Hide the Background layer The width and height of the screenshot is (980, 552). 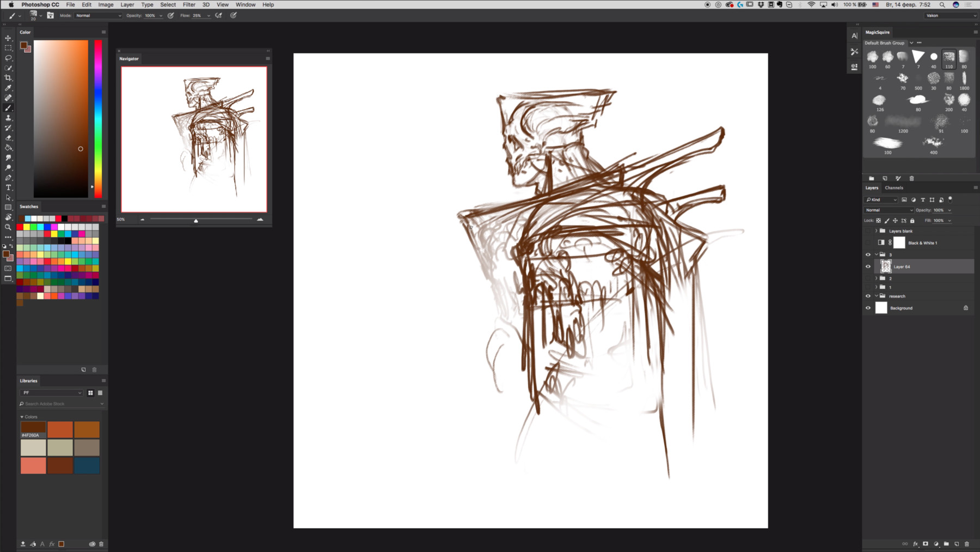(x=868, y=308)
